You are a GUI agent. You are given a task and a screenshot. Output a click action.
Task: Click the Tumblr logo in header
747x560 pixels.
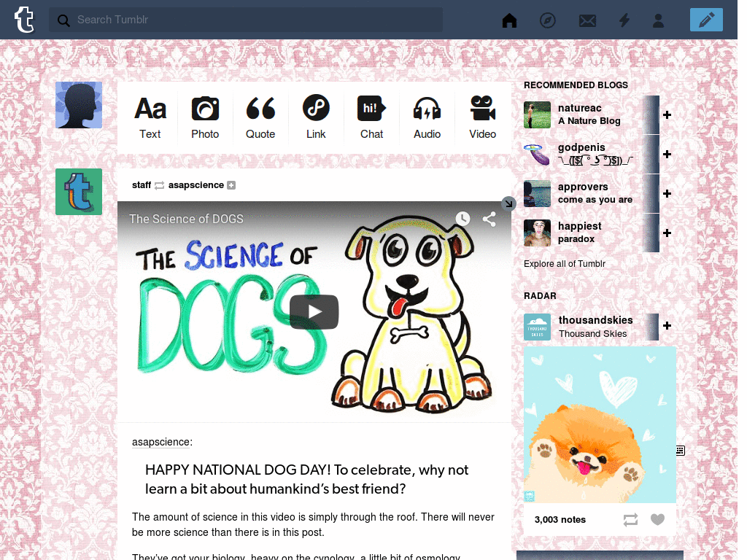pyautogui.click(x=24, y=20)
